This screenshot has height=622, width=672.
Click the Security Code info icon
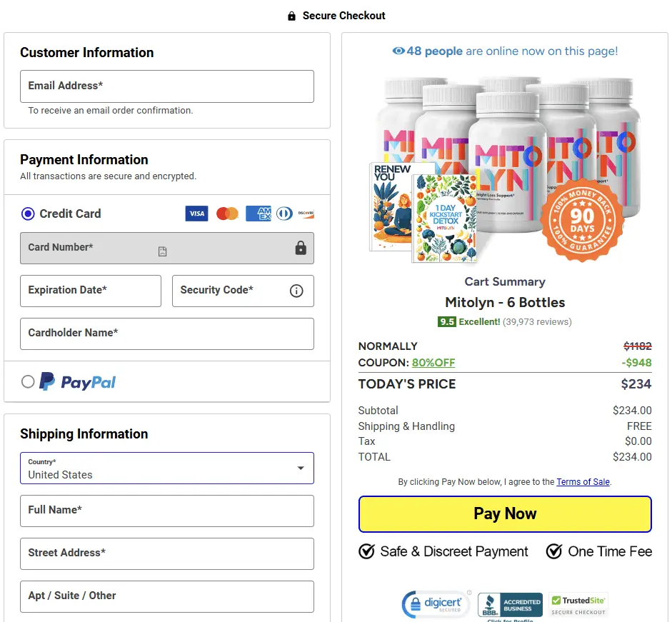(x=296, y=291)
